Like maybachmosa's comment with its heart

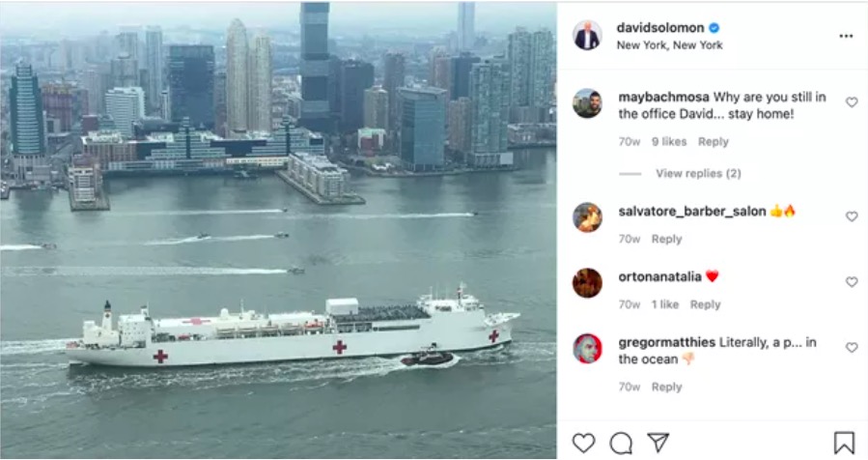click(x=852, y=102)
